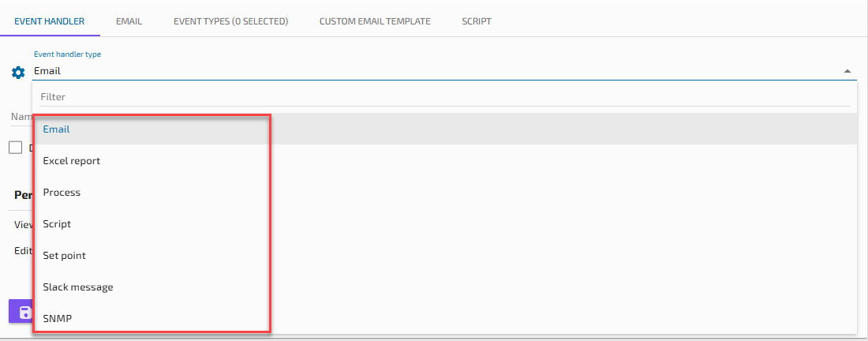Choose SNMP from the list
The image size is (868, 341).
pyautogui.click(x=58, y=318)
